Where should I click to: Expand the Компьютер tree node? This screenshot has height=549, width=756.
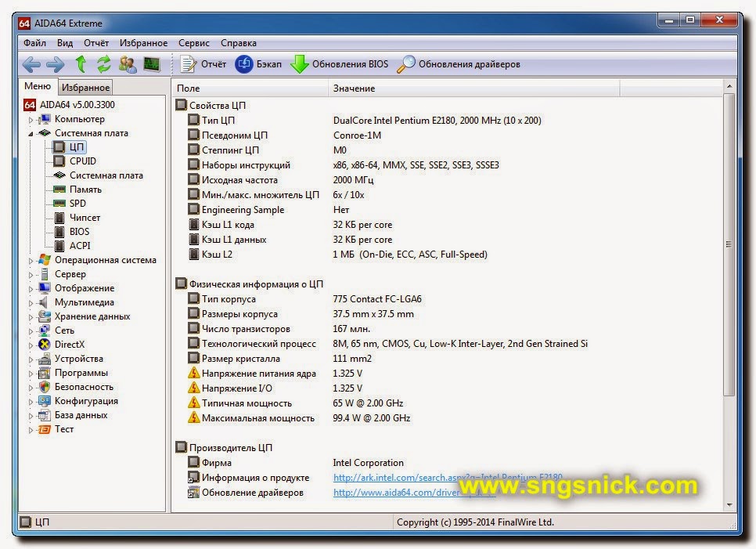coord(31,120)
